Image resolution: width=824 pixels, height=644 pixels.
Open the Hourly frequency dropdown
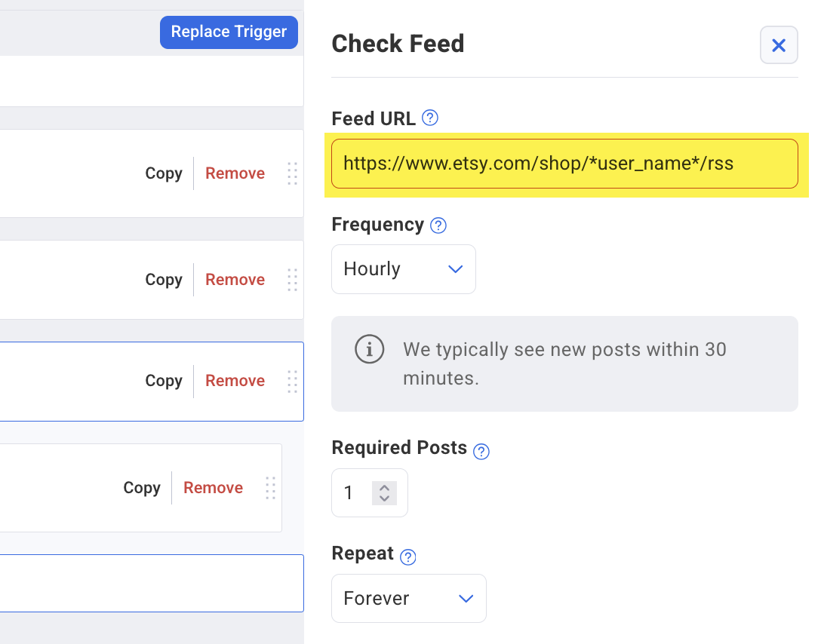coord(404,269)
